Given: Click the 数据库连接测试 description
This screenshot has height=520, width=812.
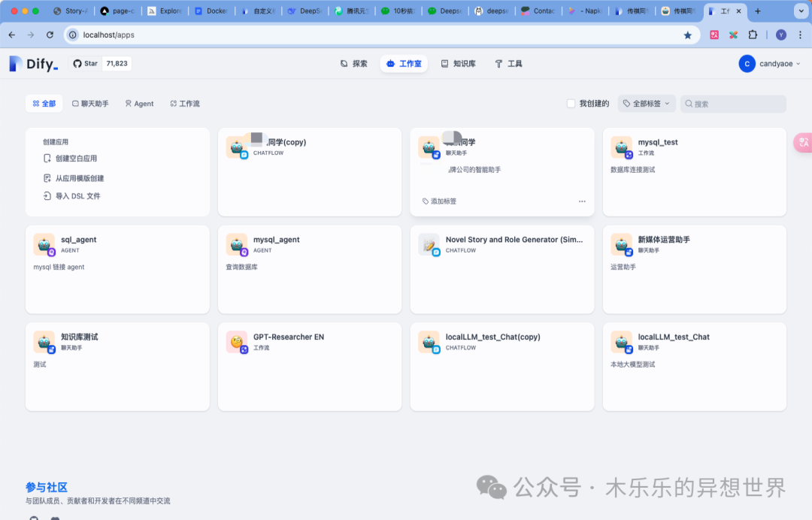Looking at the screenshot, I should click(x=633, y=170).
